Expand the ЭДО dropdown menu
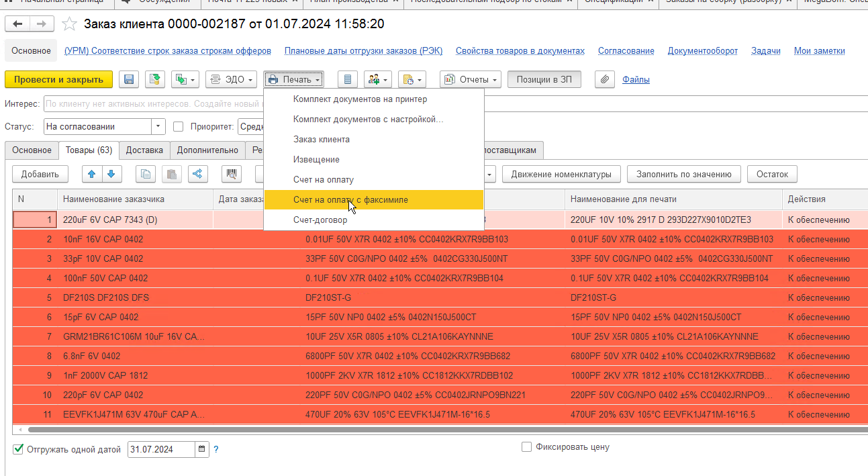Screen dimensions: 868x476 232,79
